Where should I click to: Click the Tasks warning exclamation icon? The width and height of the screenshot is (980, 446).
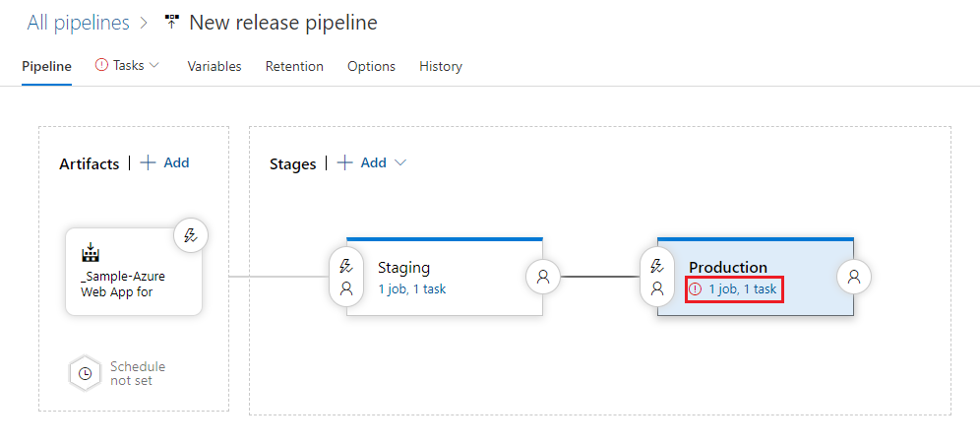(101, 65)
